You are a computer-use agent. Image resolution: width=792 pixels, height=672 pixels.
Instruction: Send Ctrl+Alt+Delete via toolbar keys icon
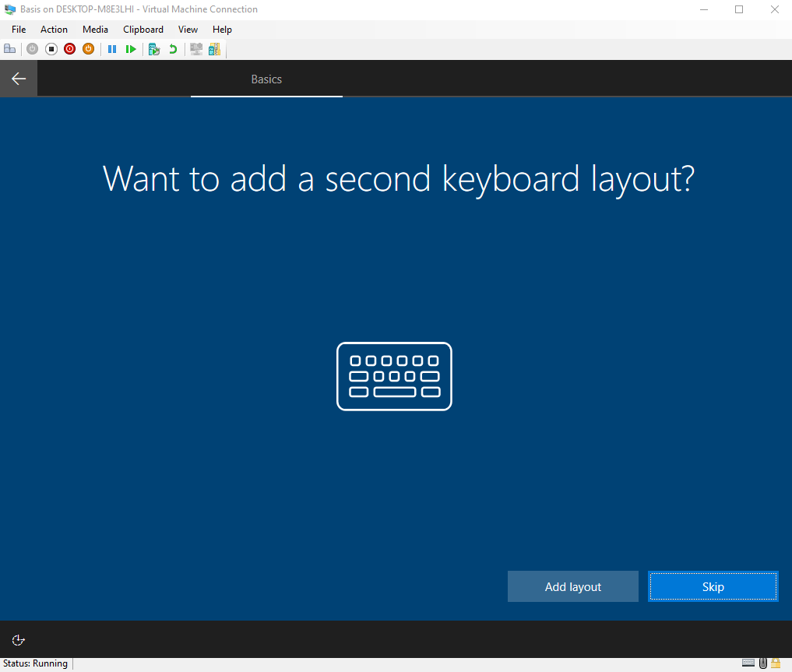click(9, 49)
